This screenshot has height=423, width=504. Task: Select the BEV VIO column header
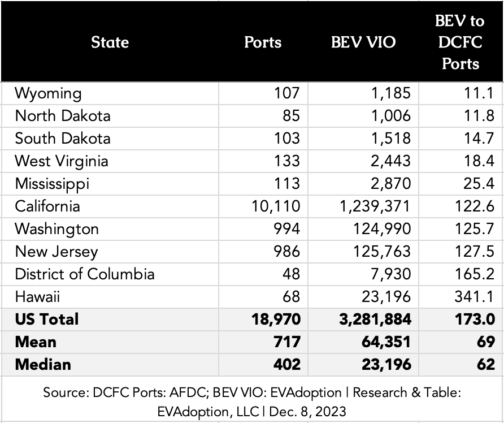(363, 42)
